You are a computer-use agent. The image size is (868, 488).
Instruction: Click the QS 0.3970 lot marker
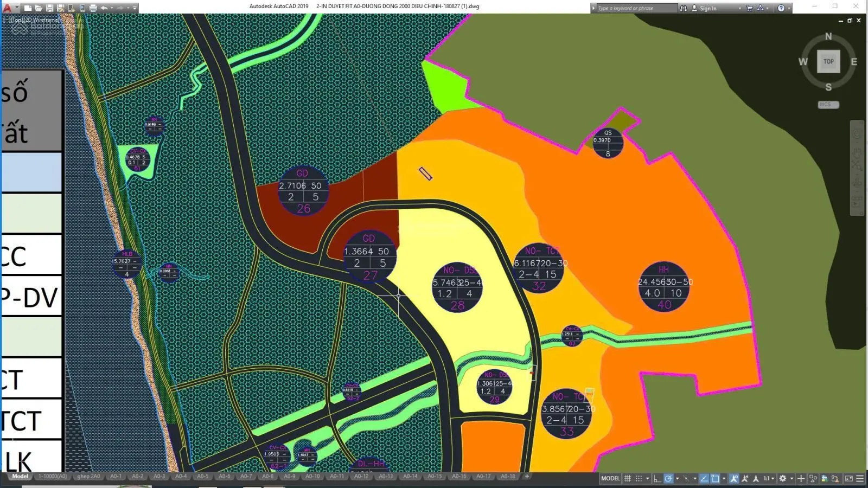click(x=608, y=143)
